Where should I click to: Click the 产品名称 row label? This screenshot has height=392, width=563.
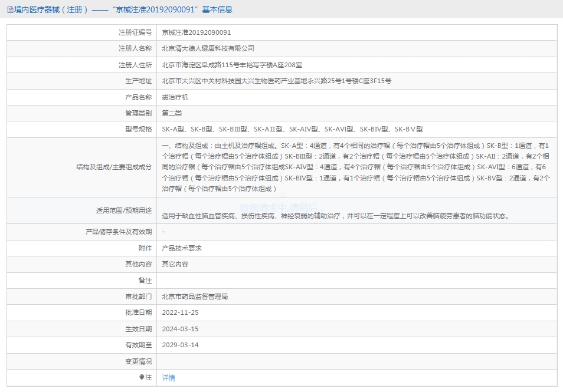pos(139,97)
